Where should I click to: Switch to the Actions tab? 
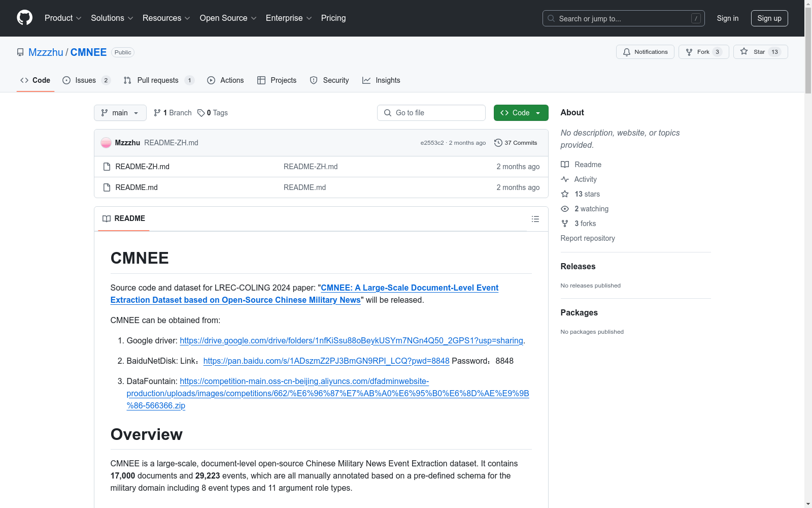[225, 80]
